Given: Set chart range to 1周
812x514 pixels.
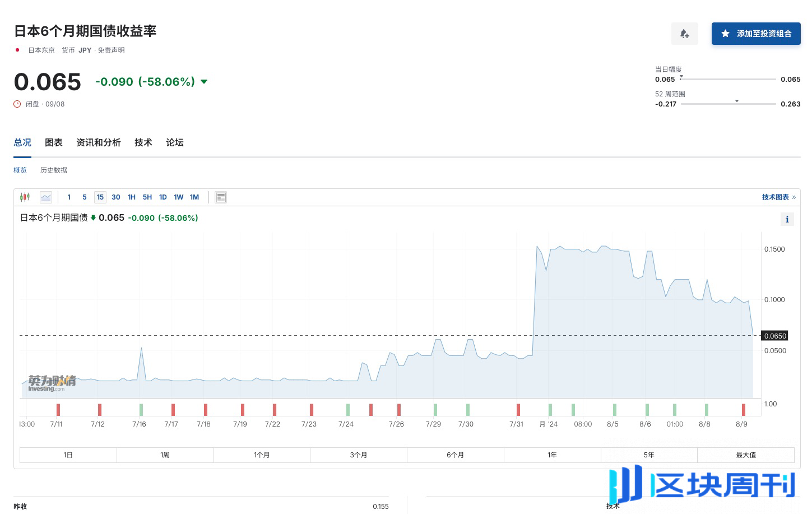Looking at the screenshot, I should (165, 455).
